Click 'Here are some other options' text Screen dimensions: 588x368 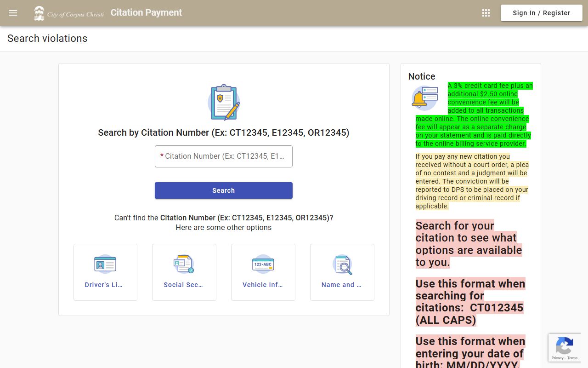224,228
